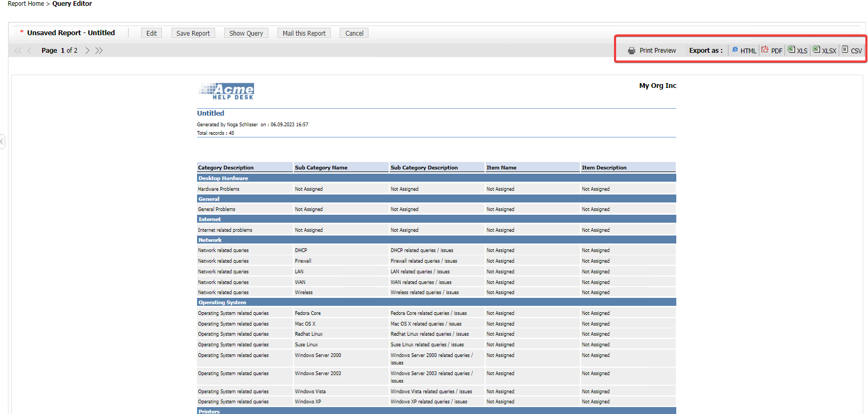Cancel the unsaved report

pyautogui.click(x=354, y=33)
